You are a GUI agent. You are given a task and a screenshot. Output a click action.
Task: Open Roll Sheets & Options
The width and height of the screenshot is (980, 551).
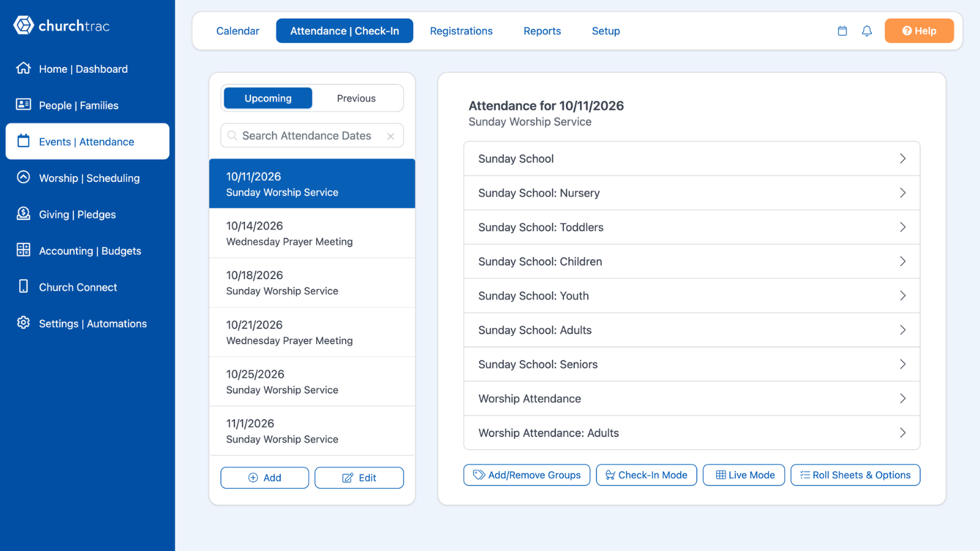coord(855,475)
